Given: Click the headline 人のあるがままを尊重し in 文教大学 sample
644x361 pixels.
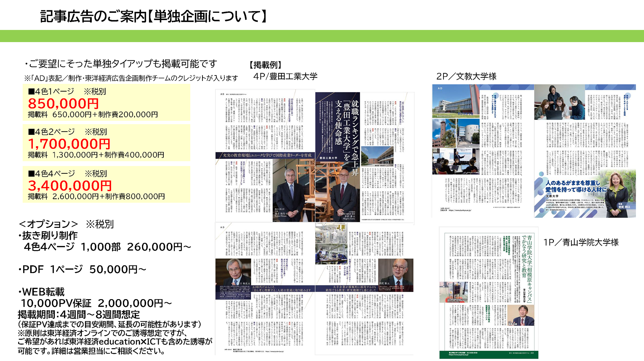Looking at the screenshot, I should pyautogui.click(x=573, y=183).
